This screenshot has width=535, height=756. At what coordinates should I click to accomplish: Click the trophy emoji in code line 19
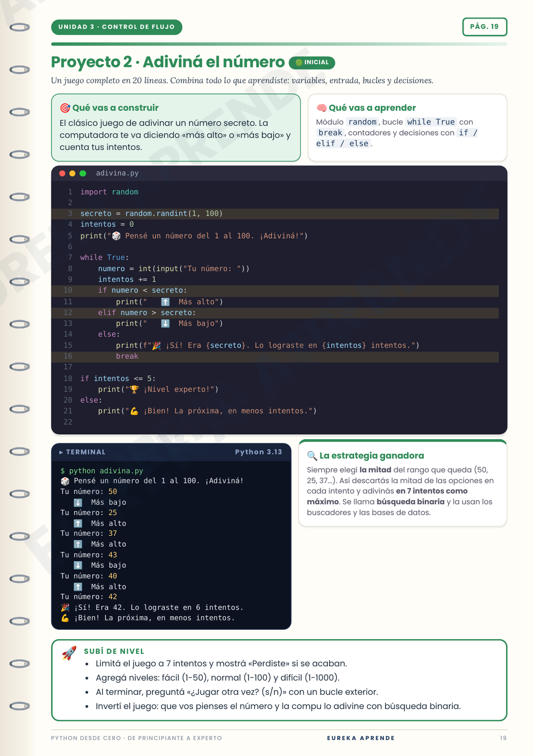click(134, 389)
